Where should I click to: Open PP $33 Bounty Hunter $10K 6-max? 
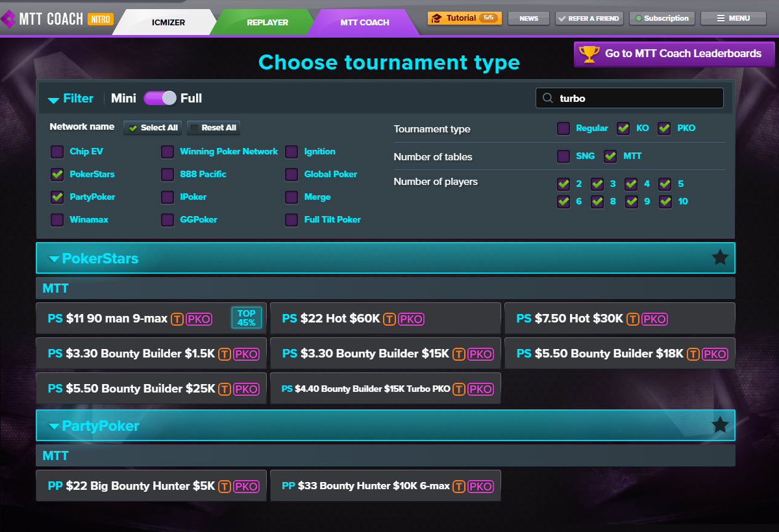pos(385,486)
